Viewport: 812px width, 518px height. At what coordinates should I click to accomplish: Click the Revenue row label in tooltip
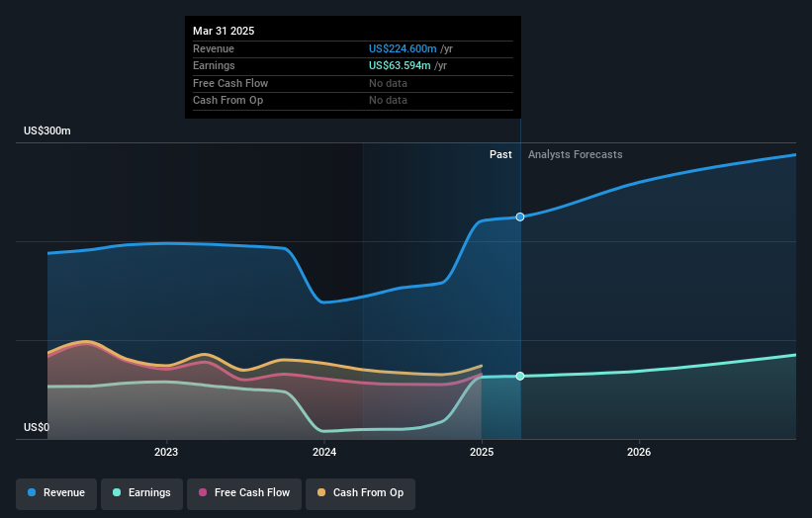214,48
